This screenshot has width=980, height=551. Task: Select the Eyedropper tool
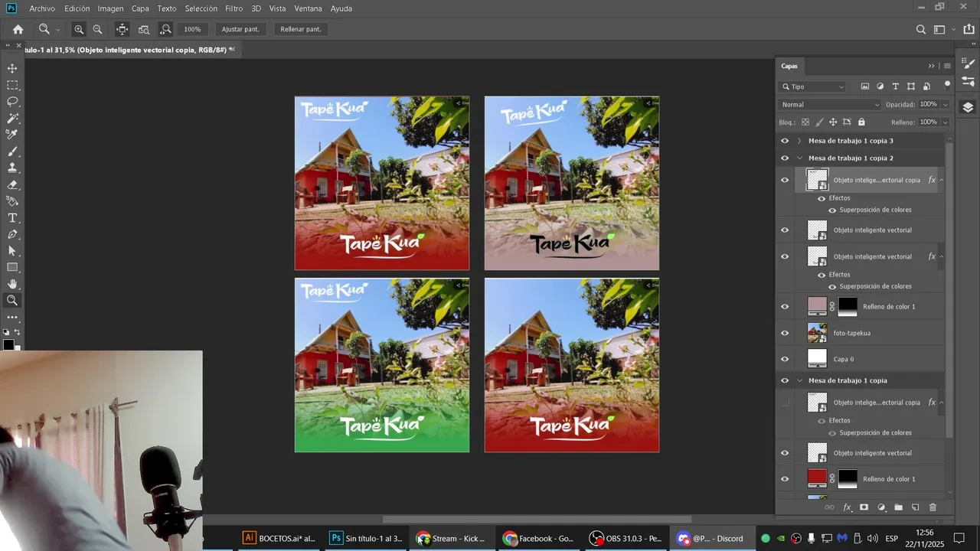click(x=12, y=135)
